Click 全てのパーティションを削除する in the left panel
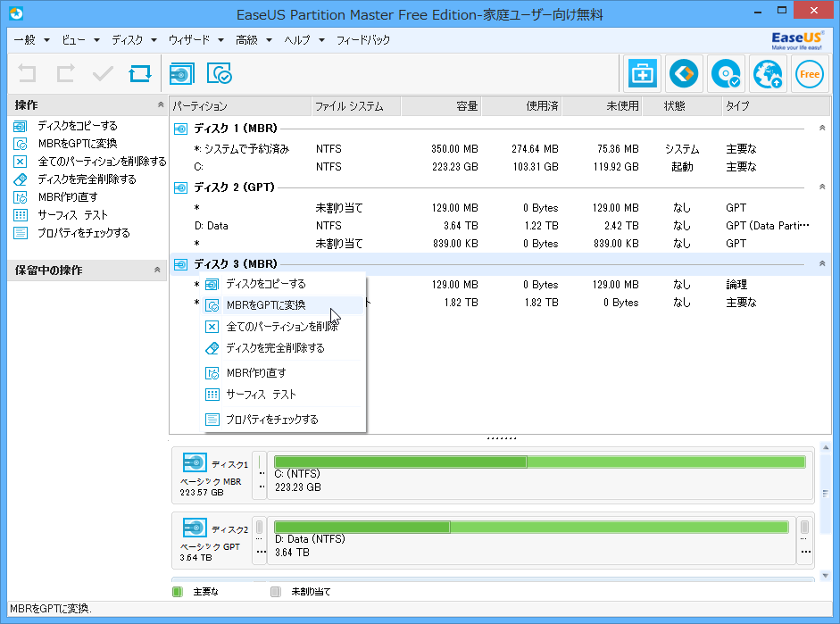 tap(102, 162)
